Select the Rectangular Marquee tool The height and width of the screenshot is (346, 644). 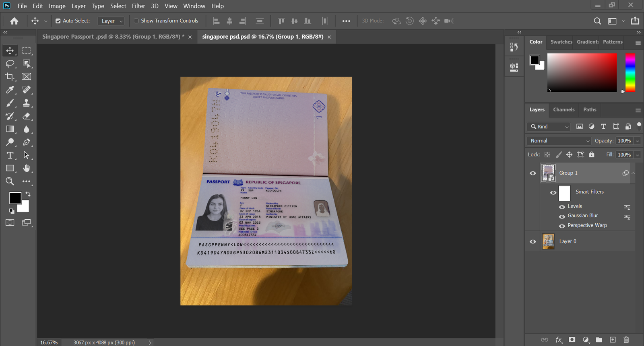[x=27, y=51]
